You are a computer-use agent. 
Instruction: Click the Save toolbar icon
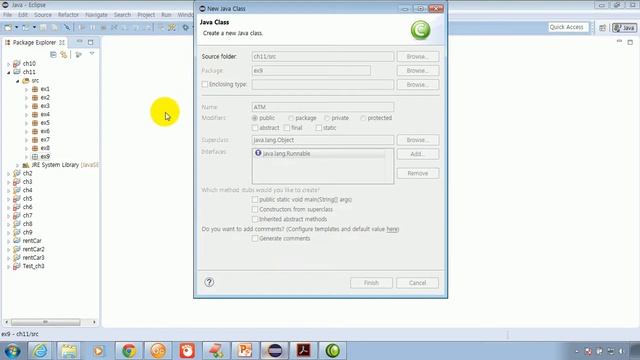(x=43, y=27)
